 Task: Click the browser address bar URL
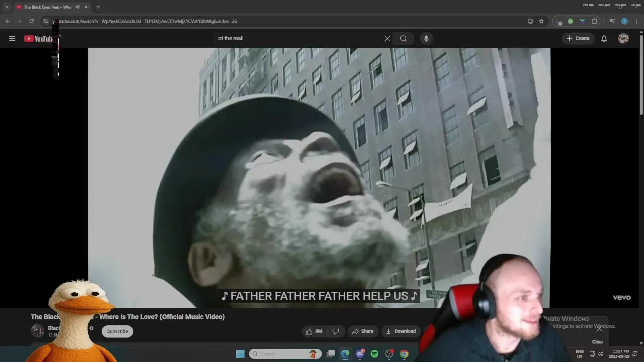tap(146, 21)
